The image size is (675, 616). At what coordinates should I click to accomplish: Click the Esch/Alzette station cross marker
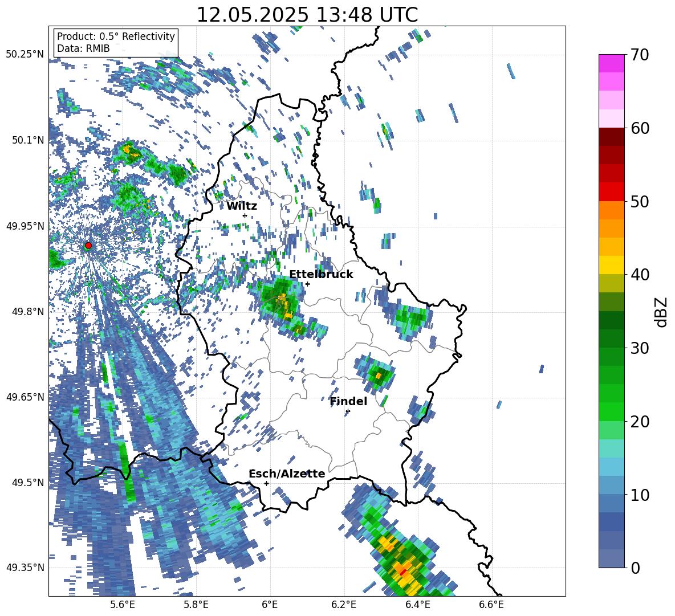pyautogui.click(x=266, y=483)
